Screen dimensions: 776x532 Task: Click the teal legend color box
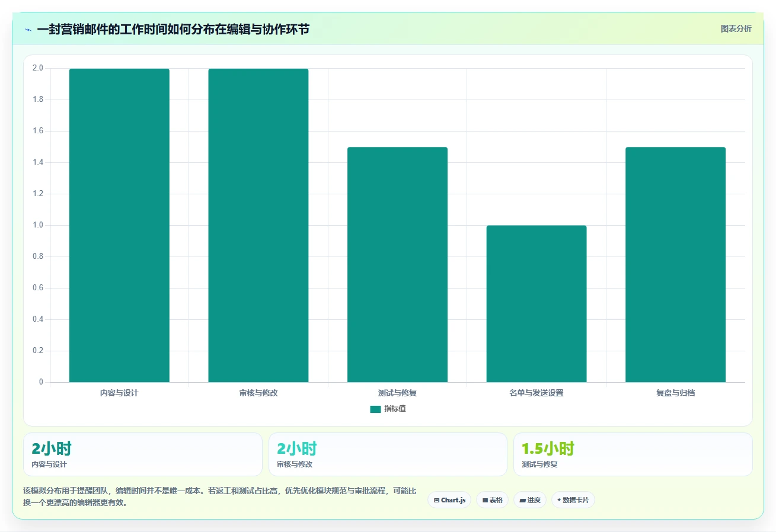pos(375,409)
